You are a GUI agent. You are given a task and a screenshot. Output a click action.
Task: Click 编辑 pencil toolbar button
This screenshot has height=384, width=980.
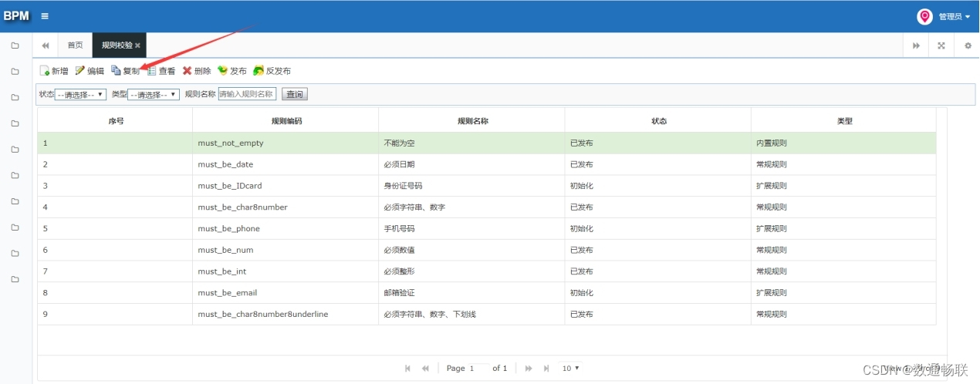pyautogui.click(x=90, y=71)
